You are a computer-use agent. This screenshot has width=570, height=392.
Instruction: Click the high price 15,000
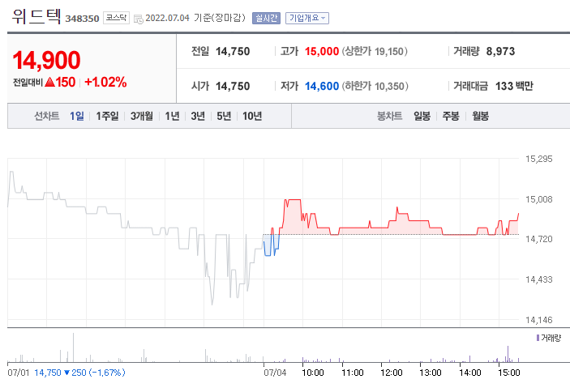click(322, 52)
